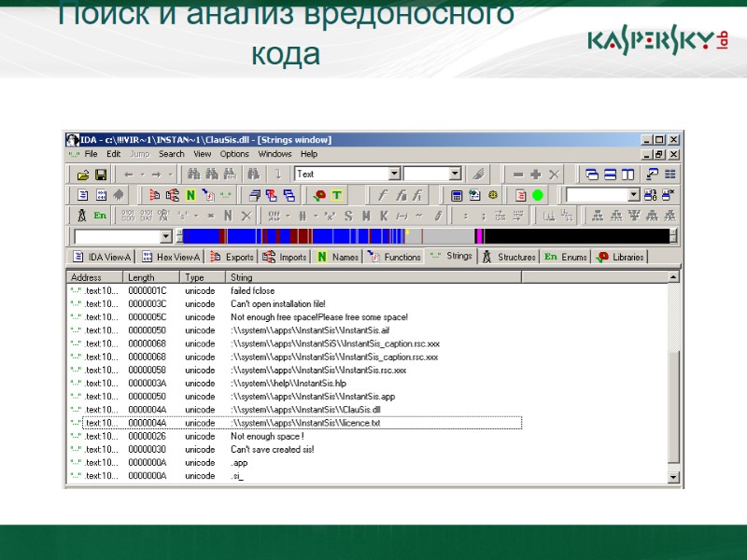Open the Options menu
747x560 pixels.
[x=234, y=154]
